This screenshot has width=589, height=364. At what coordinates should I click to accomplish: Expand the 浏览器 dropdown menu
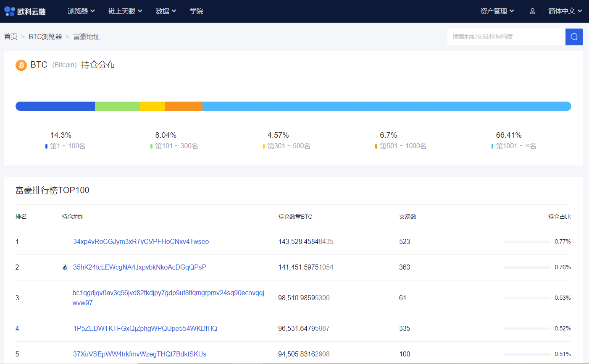click(81, 11)
